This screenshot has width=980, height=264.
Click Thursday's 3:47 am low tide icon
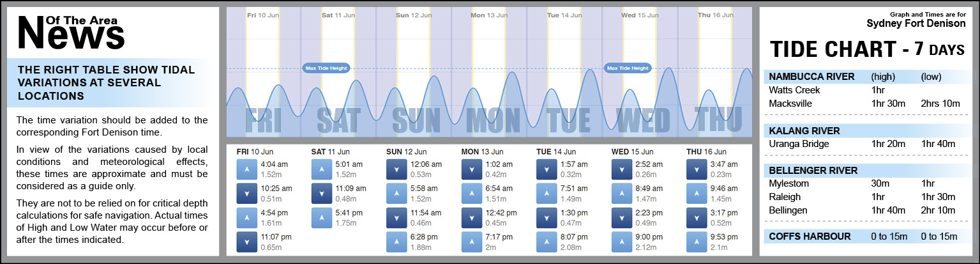coord(697,169)
